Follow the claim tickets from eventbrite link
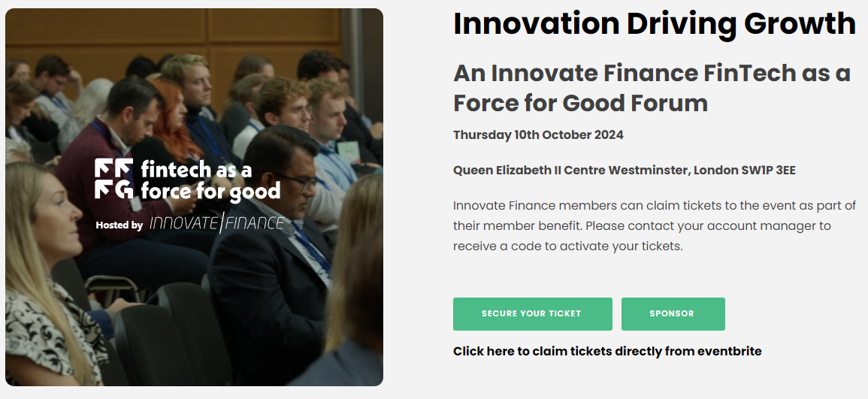This screenshot has width=868, height=399. [x=607, y=352]
